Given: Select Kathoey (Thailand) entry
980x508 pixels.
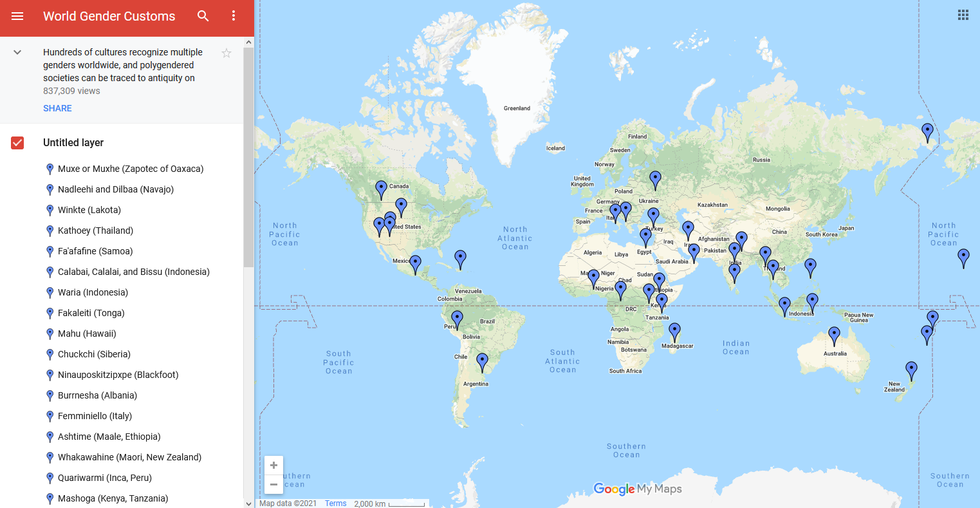Looking at the screenshot, I should (x=95, y=230).
